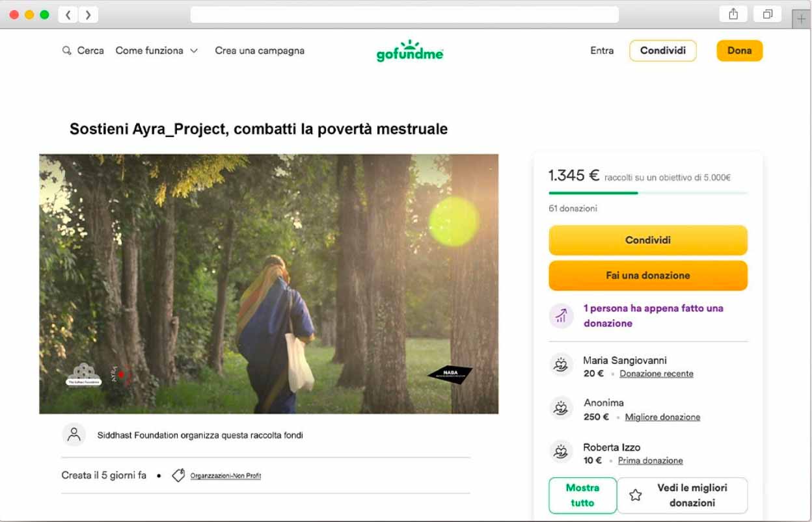
Task: Go back with the browser back arrow
Action: [68, 14]
